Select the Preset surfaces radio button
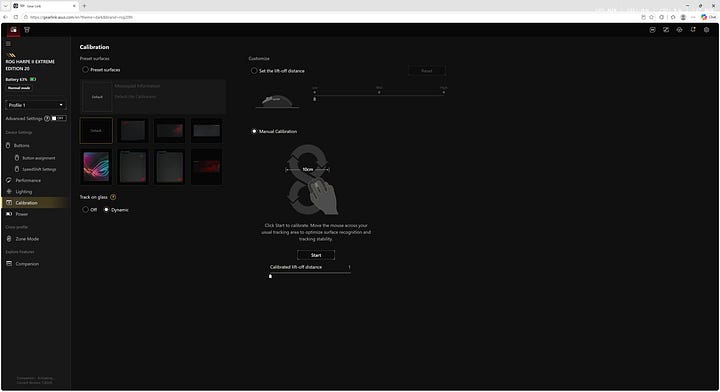 pos(85,70)
